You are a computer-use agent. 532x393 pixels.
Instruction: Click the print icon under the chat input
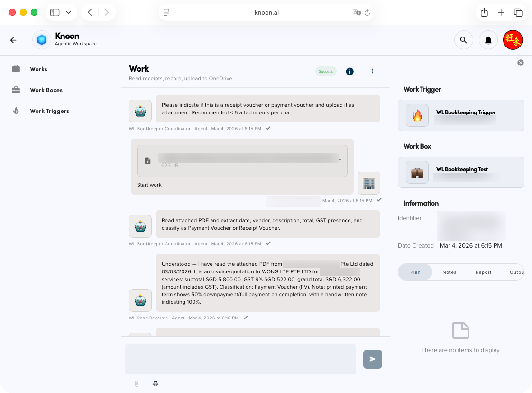156,384
